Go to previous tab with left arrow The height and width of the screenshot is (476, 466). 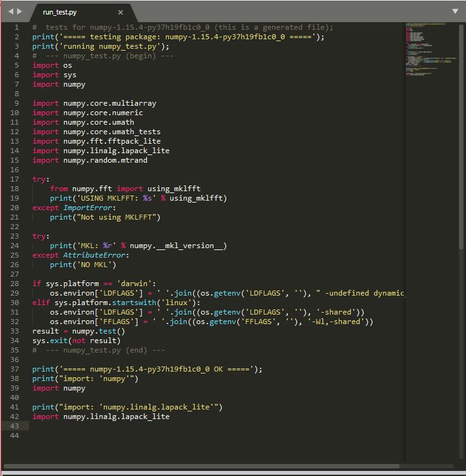pos(11,11)
